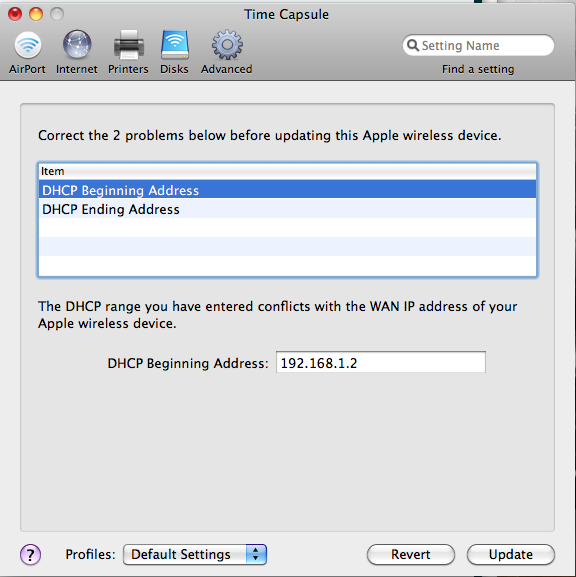Open the Printers settings pane

click(x=128, y=53)
